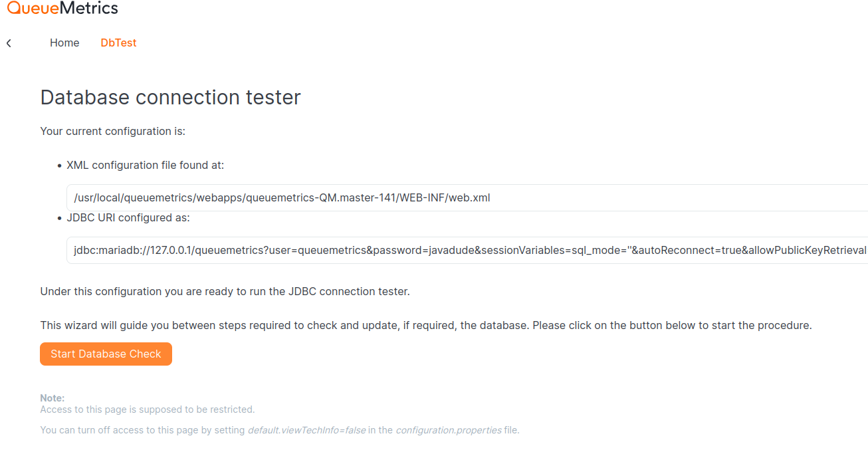Click the 'Your current configuration is' text

pyautogui.click(x=112, y=131)
